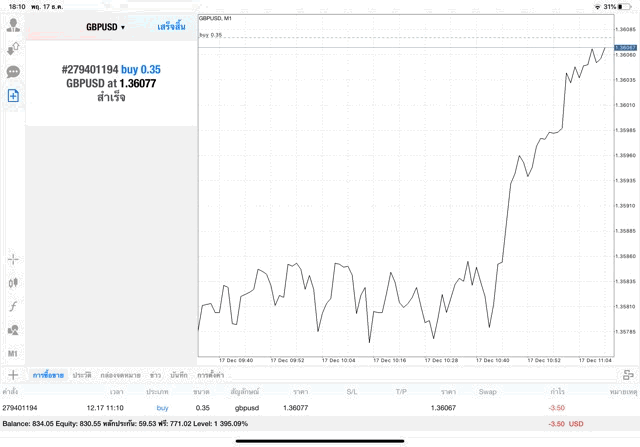Select order row 279401194
This screenshot has height=447, width=640.
tap(320, 408)
